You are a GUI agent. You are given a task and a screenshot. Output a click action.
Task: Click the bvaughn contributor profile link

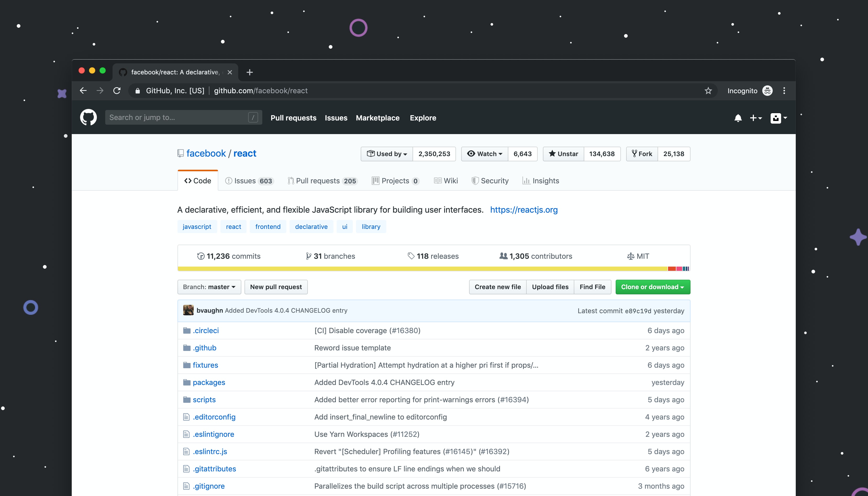[208, 310]
